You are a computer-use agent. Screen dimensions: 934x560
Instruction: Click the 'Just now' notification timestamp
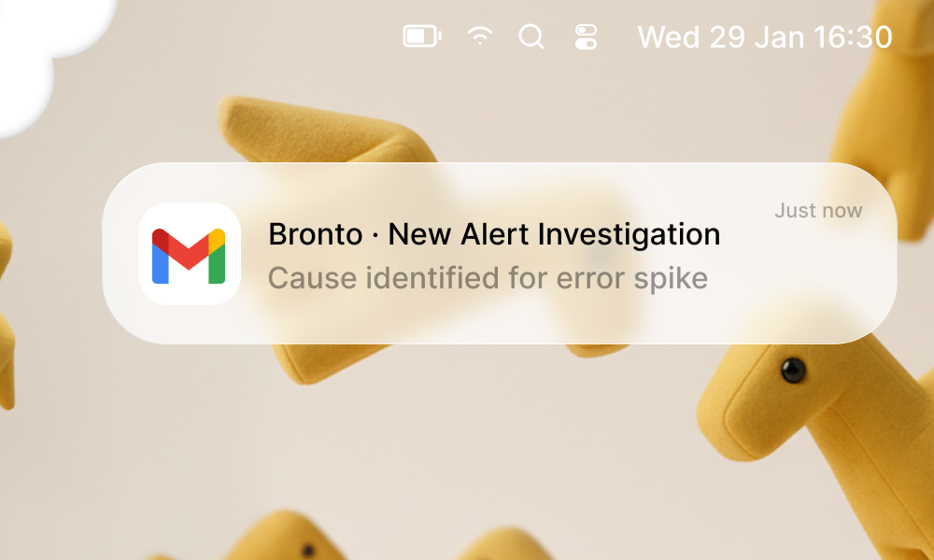[x=818, y=210]
